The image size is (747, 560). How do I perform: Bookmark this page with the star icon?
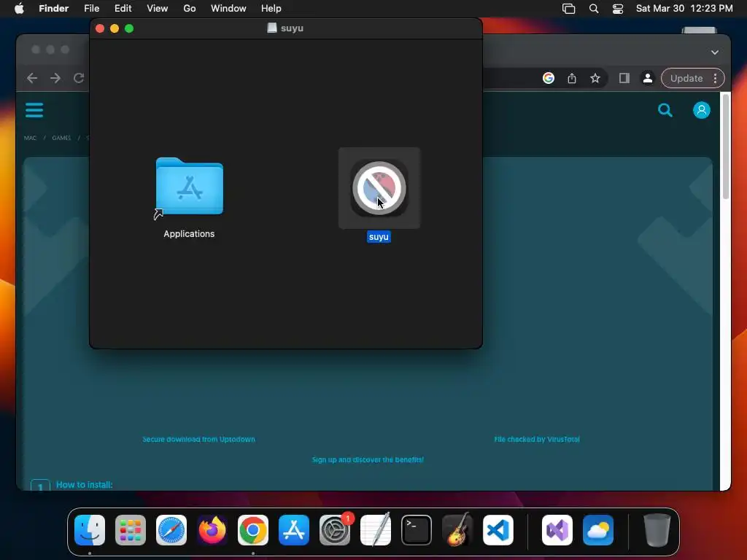tap(595, 78)
